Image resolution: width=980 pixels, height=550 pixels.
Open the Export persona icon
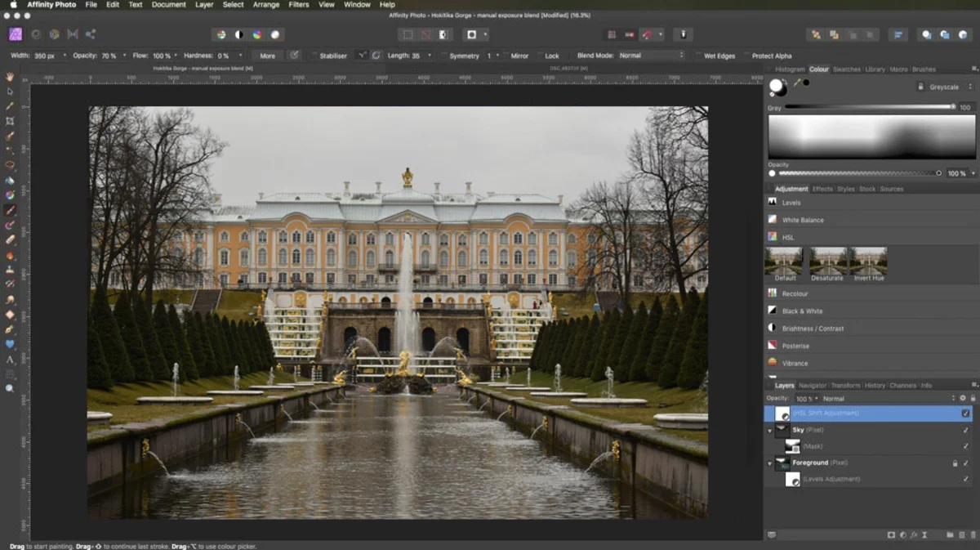90,34
